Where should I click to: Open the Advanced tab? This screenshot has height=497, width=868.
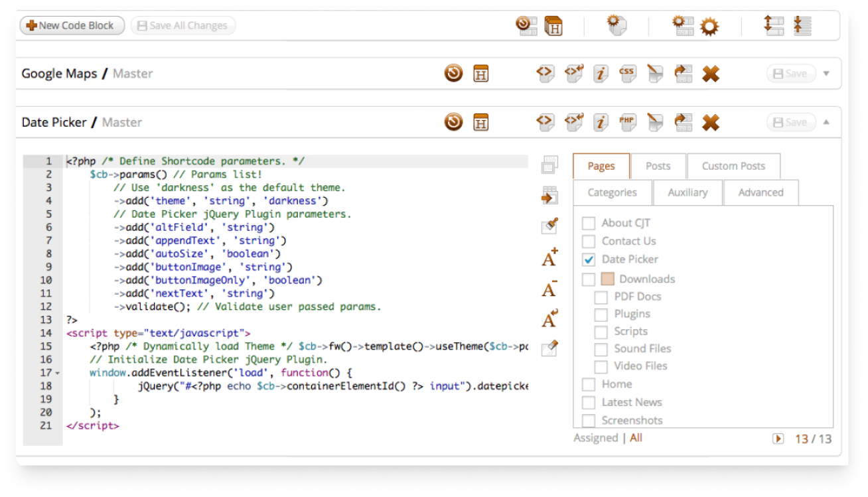coord(760,192)
